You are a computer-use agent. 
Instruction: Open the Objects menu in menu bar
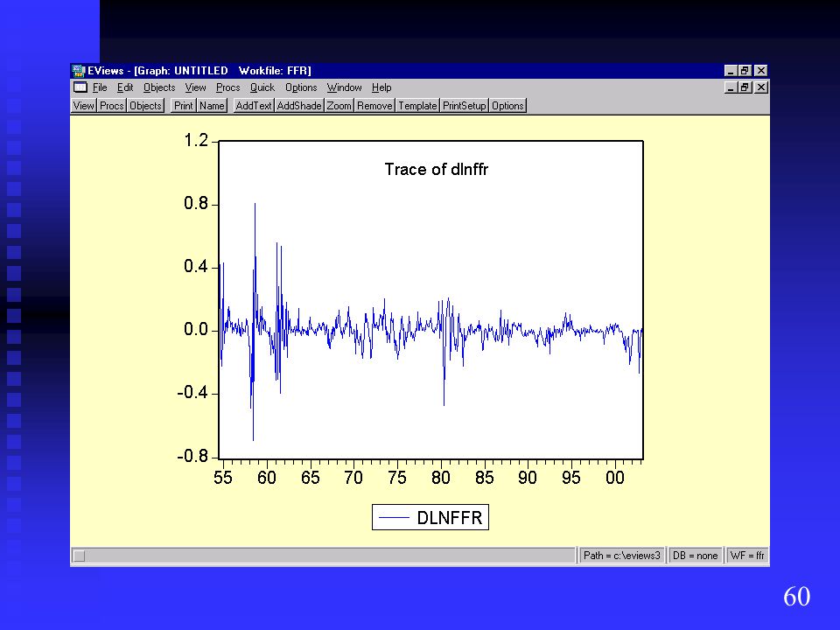[159, 87]
